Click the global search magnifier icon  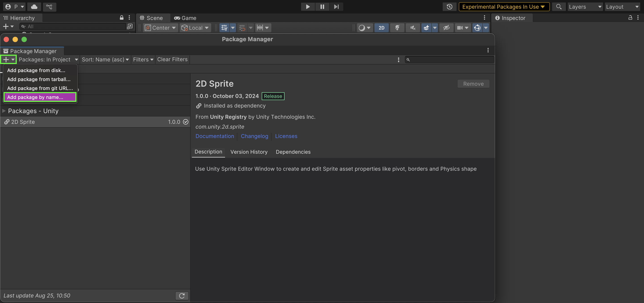[559, 7]
